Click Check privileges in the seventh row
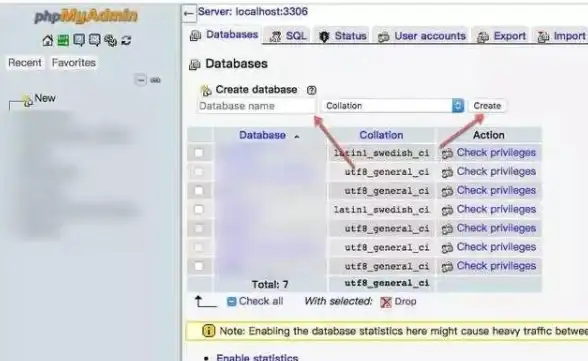Image resolution: width=588 pixels, height=361 pixels. (496, 266)
